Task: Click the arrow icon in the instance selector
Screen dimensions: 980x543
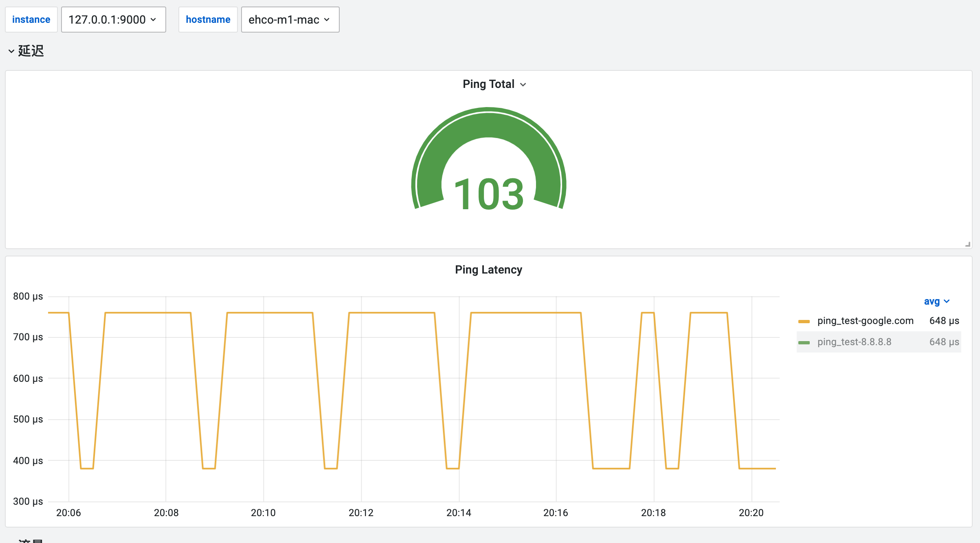Action: (154, 20)
